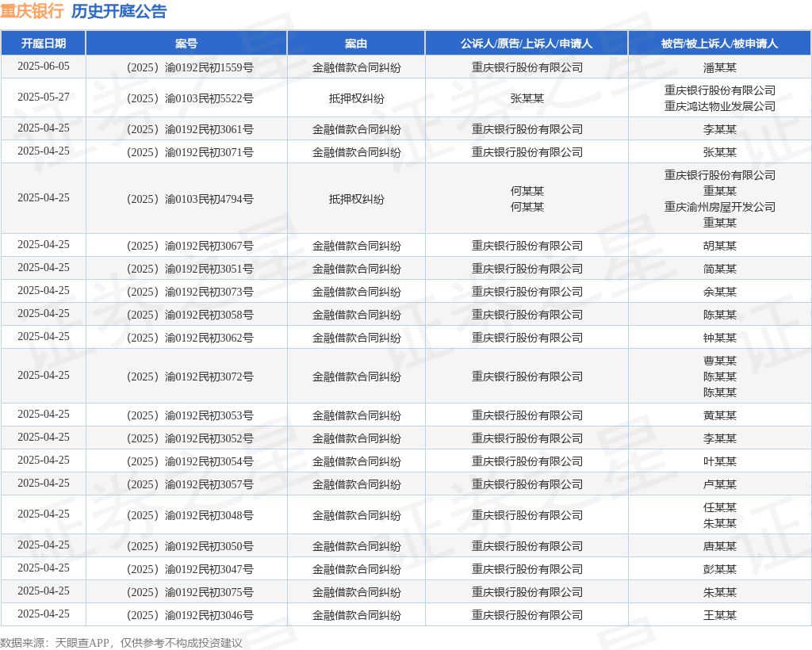The width and height of the screenshot is (812, 650).
Task: Click case number 渝0192民初3048号
Action: (x=209, y=515)
